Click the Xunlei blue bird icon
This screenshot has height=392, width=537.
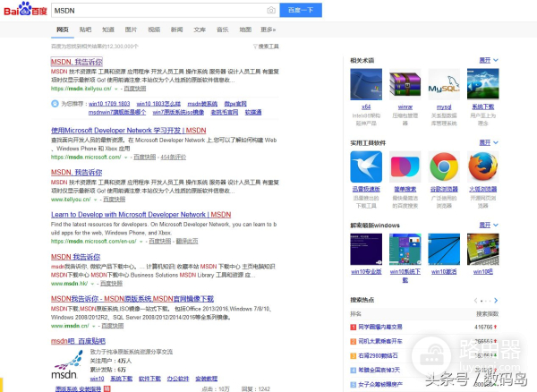coord(366,167)
